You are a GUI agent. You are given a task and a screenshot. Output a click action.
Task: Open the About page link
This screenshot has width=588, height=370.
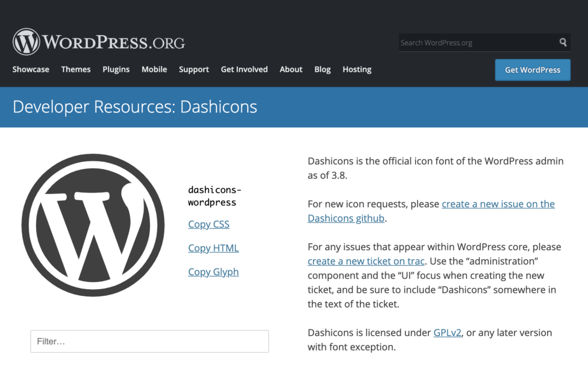click(291, 69)
